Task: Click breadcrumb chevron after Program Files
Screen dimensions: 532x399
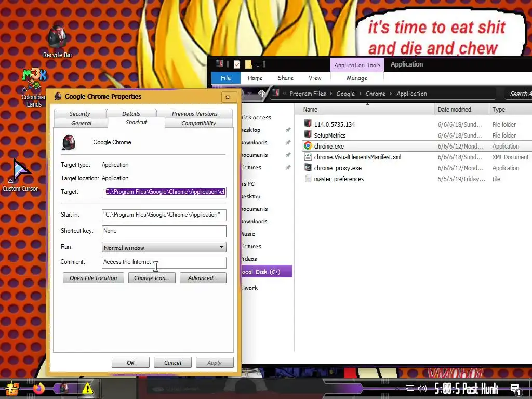Action: tap(331, 94)
